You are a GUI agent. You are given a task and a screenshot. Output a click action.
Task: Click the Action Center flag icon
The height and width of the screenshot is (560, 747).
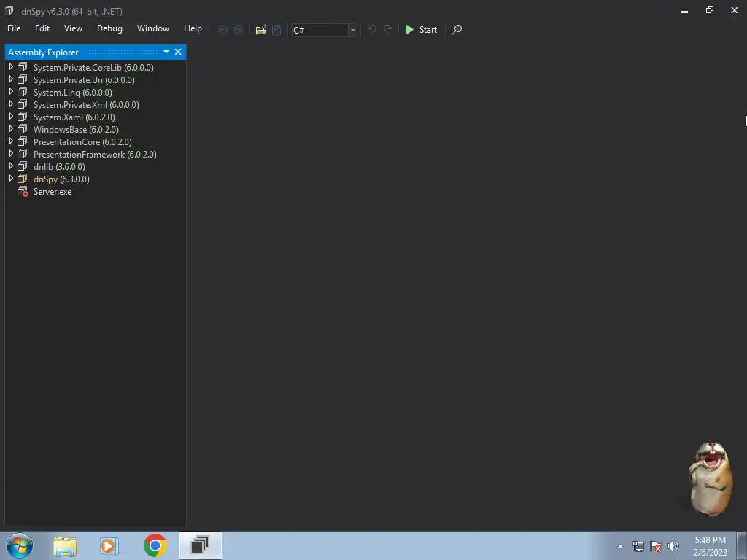(x=656, y=546)
